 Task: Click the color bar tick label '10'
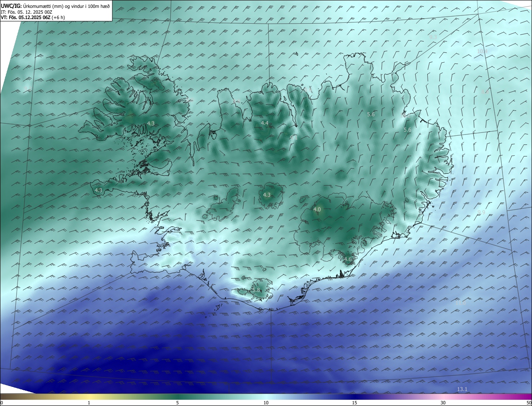point(266,403)
